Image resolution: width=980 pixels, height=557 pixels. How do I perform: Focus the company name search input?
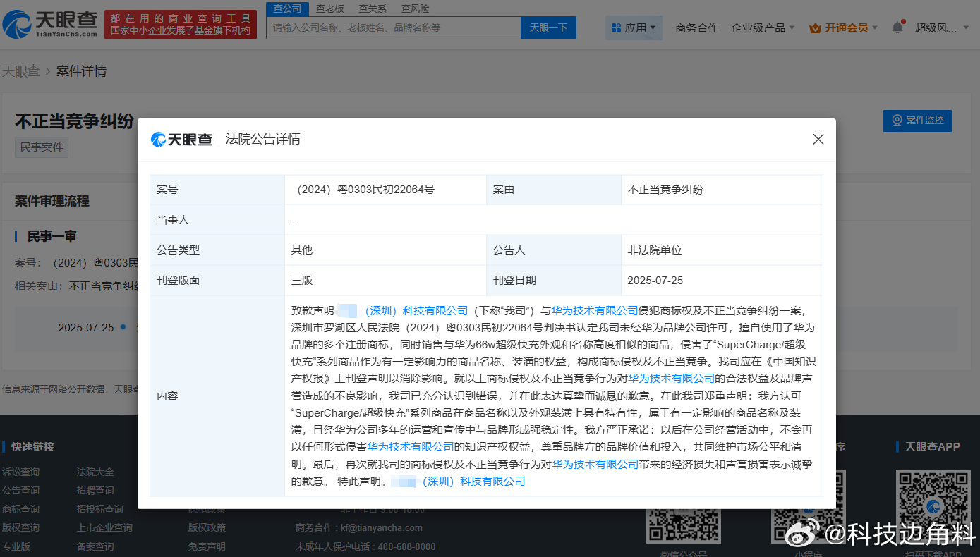click(394, 27)
